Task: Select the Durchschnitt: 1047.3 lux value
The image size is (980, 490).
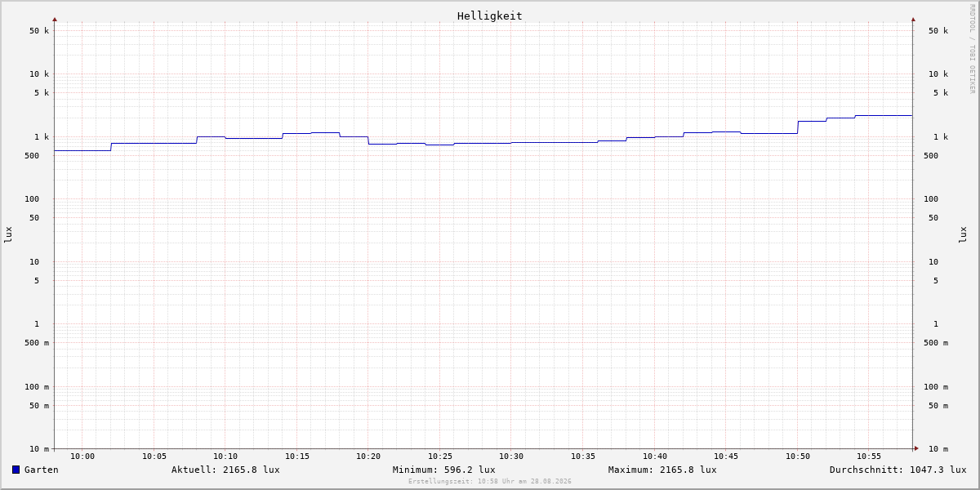Action: coord(898,470)
